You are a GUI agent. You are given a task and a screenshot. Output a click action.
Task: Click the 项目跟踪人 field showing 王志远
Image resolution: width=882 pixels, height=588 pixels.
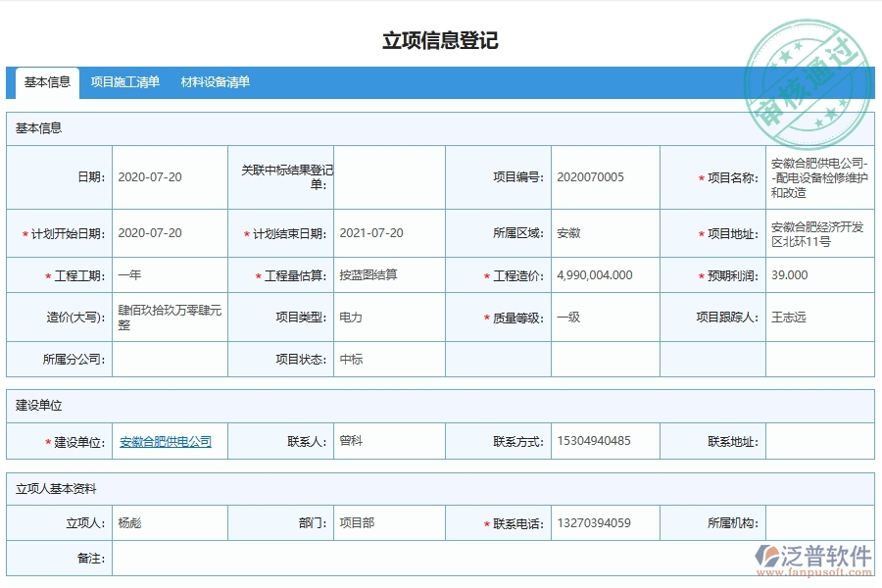click(x=785, y=318)
